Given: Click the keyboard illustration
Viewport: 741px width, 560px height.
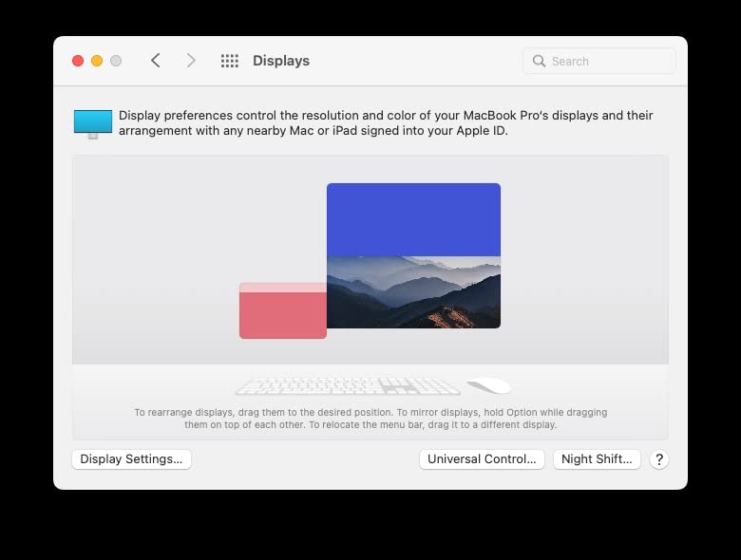Looking at the screenshot, I should pyautogui.click(x=348, y=385).
